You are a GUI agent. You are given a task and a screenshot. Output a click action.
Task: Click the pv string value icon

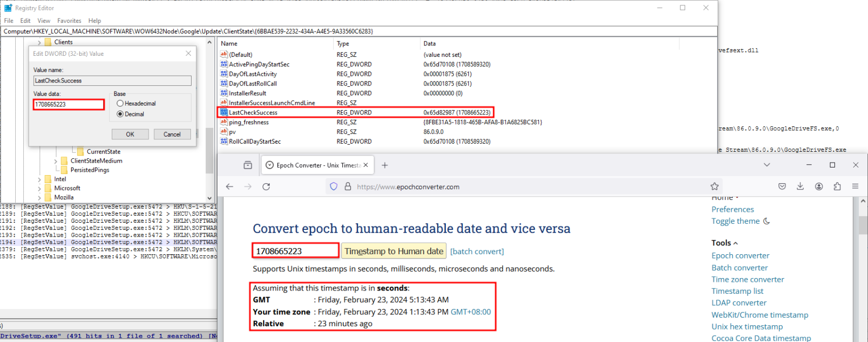tap(224, 132)
